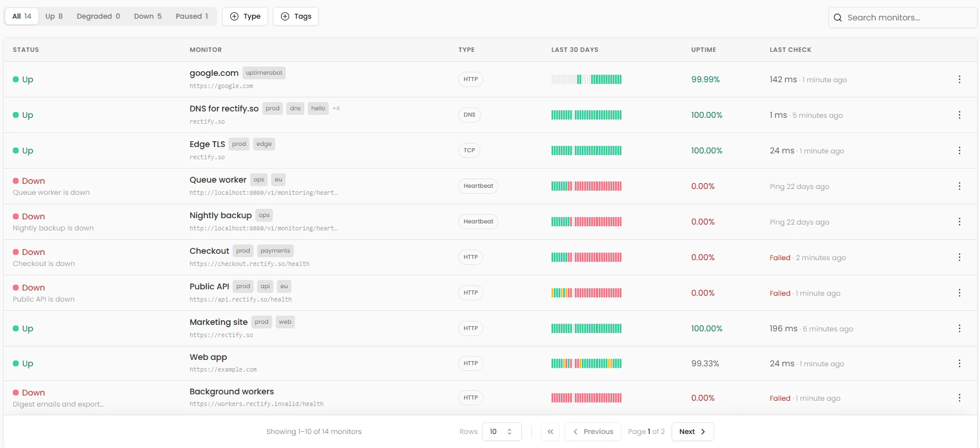Open the Queue worker row actions menu

pos(959,186)
